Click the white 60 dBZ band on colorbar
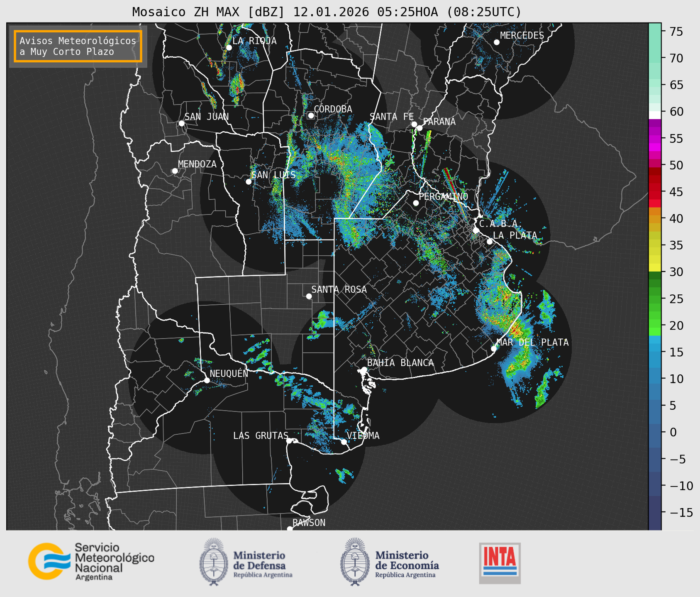700x597 pixels. (655, 114)
